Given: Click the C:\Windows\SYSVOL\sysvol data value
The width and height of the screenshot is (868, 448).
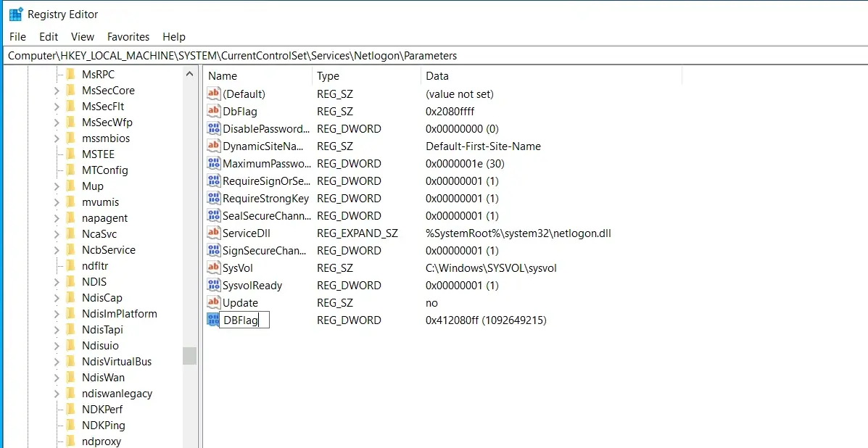Looking at the screenshot, I should click(x=491, y=267).
